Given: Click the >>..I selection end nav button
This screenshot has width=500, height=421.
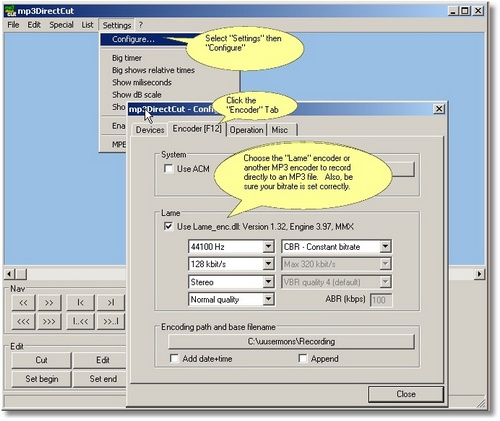Looking at the screenshot, I should tap(111, 321).
